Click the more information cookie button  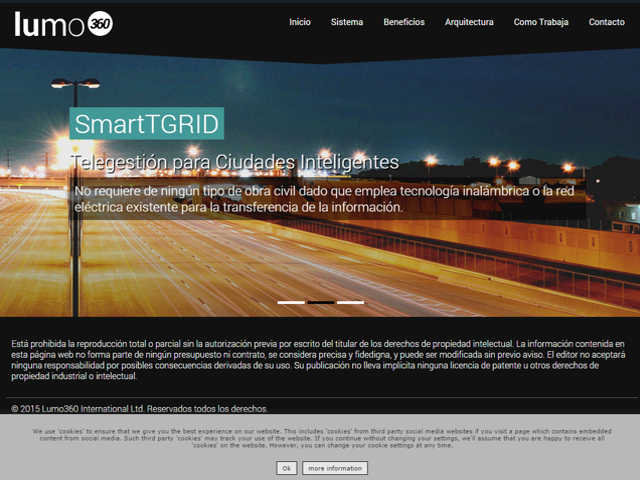point(335,468)
